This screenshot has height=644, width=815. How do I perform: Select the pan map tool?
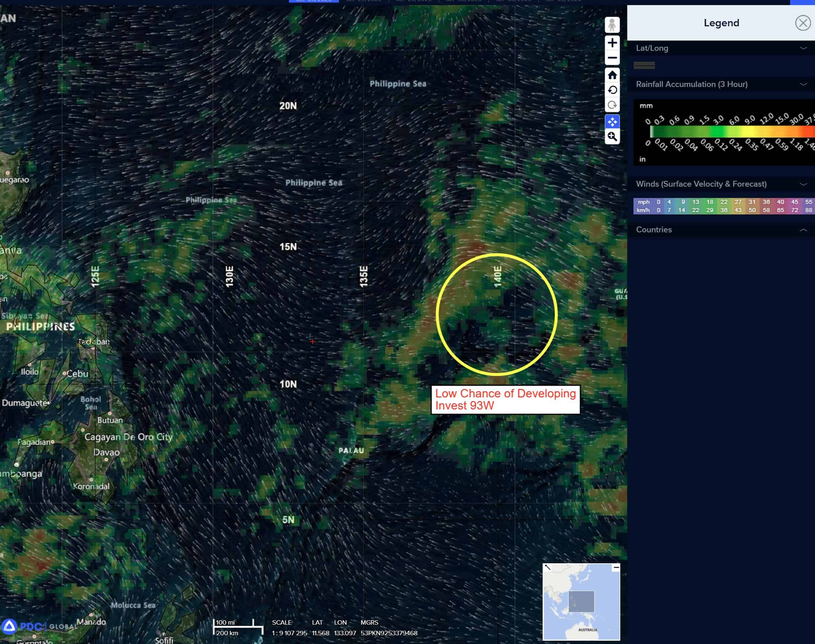(612, 122)
